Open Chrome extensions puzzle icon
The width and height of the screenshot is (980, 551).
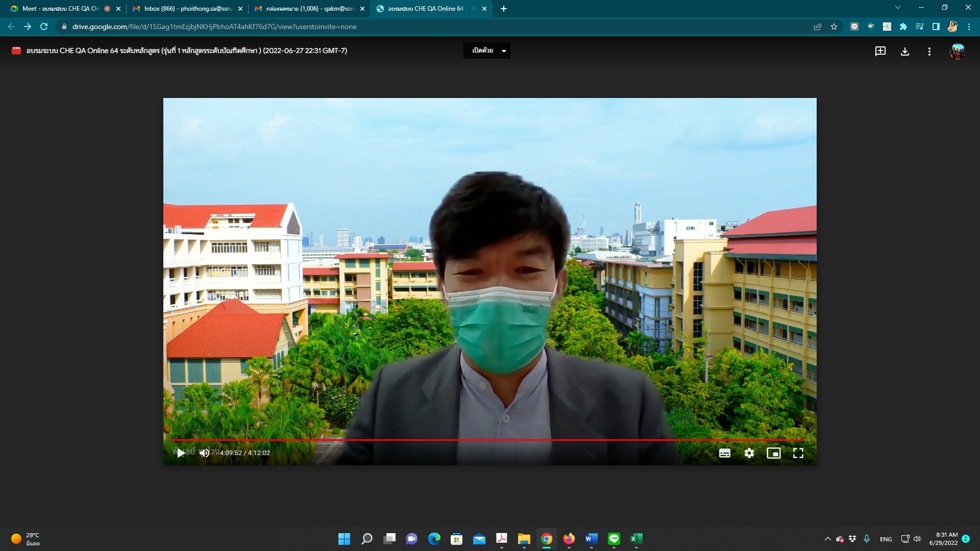903,27
